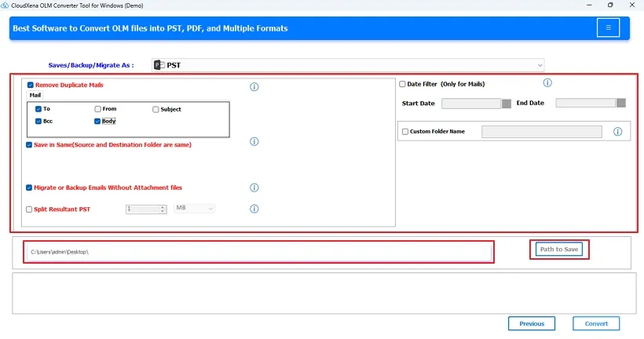This screenshot has height=339, width=644.
Task: Click info icon for Migrate Without Attachment option
Action: point(254,188)
